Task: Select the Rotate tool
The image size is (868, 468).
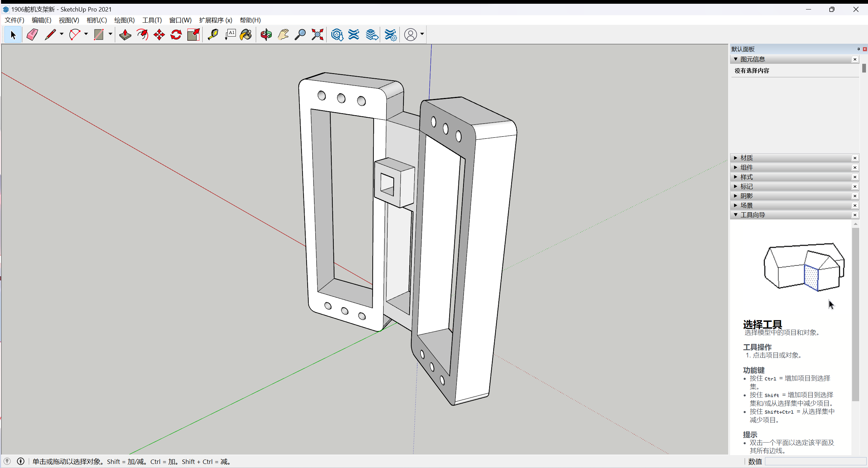Action: [176, 35]
